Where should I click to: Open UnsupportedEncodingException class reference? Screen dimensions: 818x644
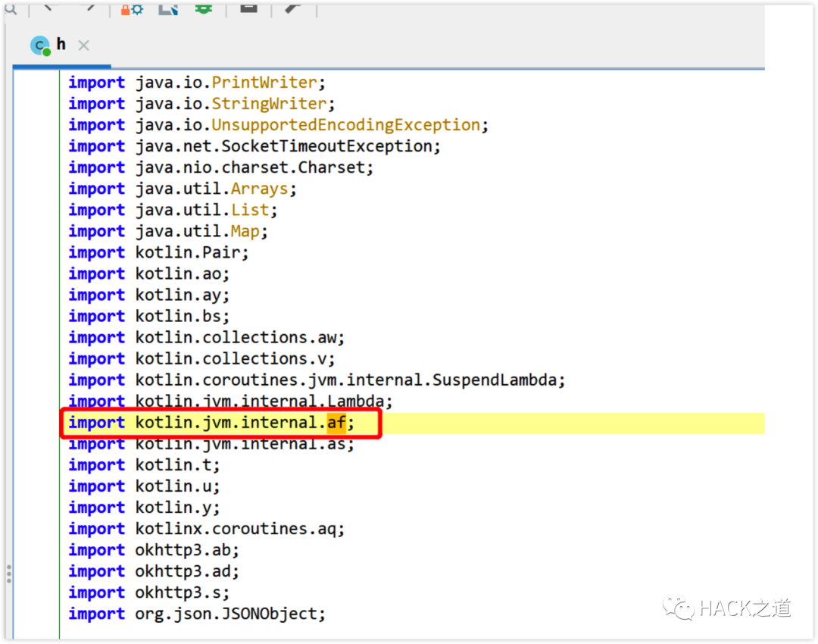(346, 125)
